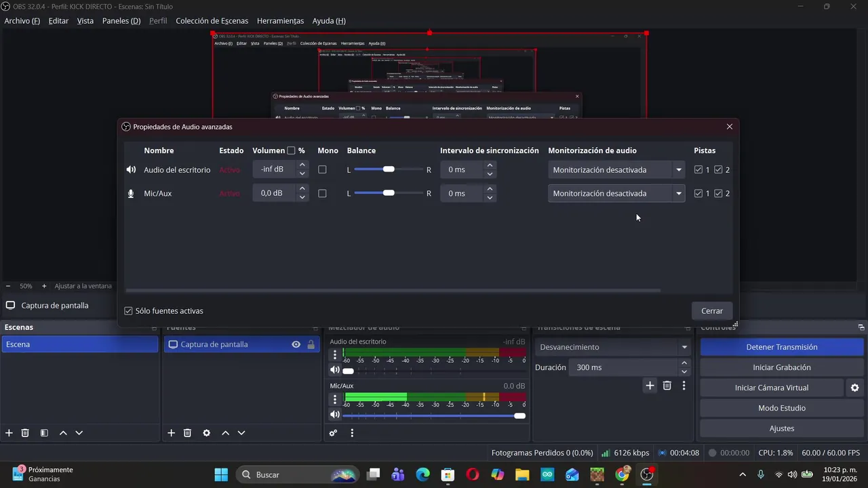
Task: Open Editar menu
Action: 58,21
